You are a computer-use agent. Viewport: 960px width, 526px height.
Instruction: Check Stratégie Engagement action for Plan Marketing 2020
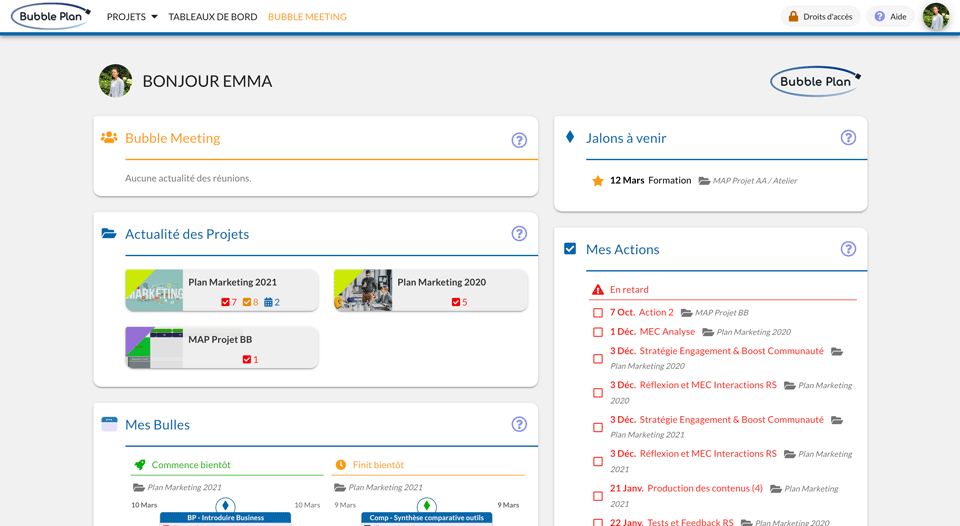coord(598,359)
